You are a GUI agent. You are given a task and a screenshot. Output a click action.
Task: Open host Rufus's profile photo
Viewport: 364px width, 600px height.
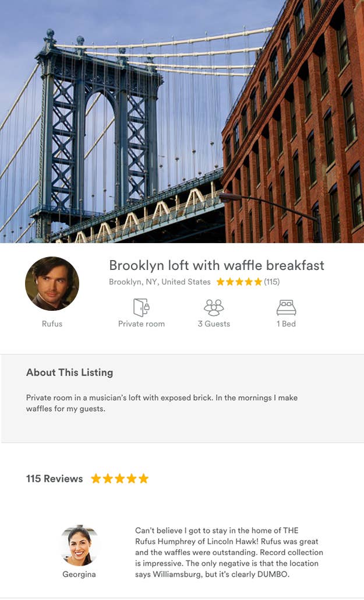point(52,283)
